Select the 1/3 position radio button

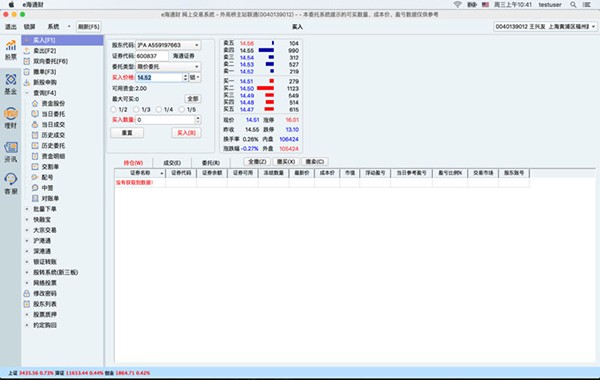(136, 109)
